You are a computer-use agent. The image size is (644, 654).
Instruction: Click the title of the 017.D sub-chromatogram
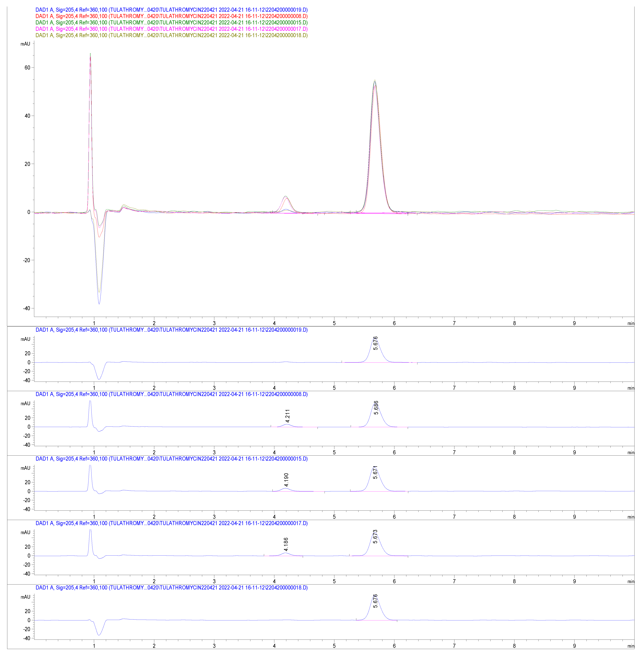coord(172,523)
